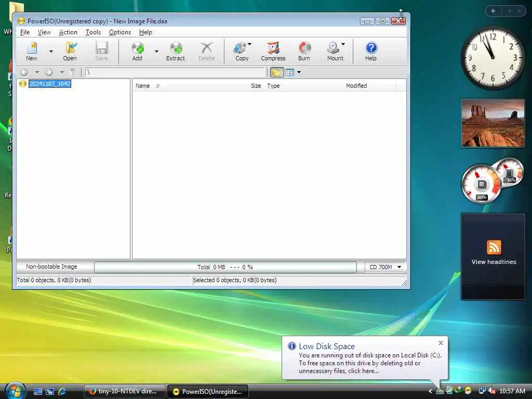Screen dimensions: 532x399
Task: Click 'Selected 0 objects, 0 KB(0 bytes)' status text
Action: click(x=235, y=280)
